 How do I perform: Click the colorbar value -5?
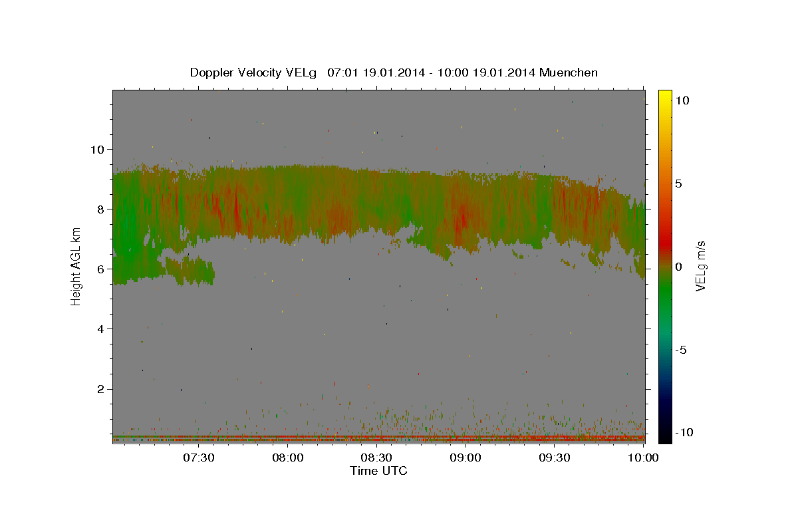(681, 350)
